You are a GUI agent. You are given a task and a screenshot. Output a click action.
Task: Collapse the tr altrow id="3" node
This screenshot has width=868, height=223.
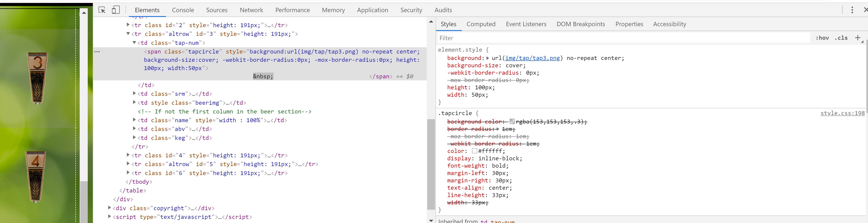128,34
